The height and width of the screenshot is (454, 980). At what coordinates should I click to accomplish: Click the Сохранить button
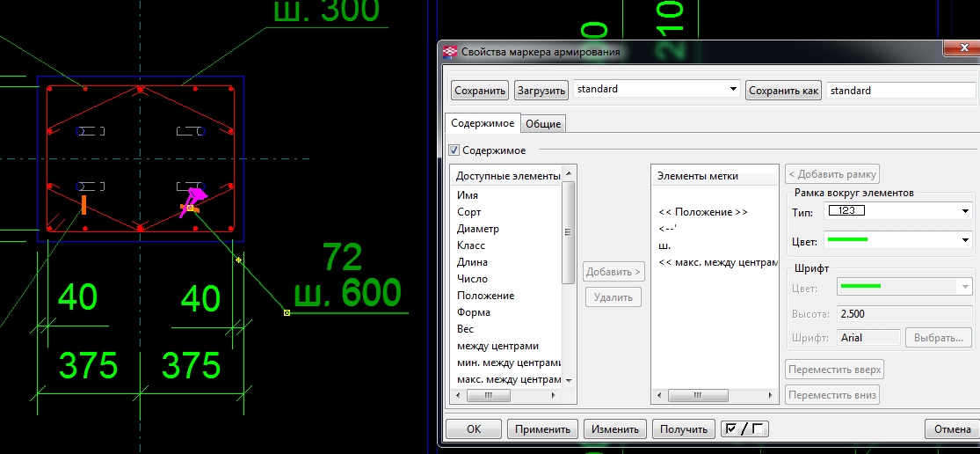pos(480,90)
